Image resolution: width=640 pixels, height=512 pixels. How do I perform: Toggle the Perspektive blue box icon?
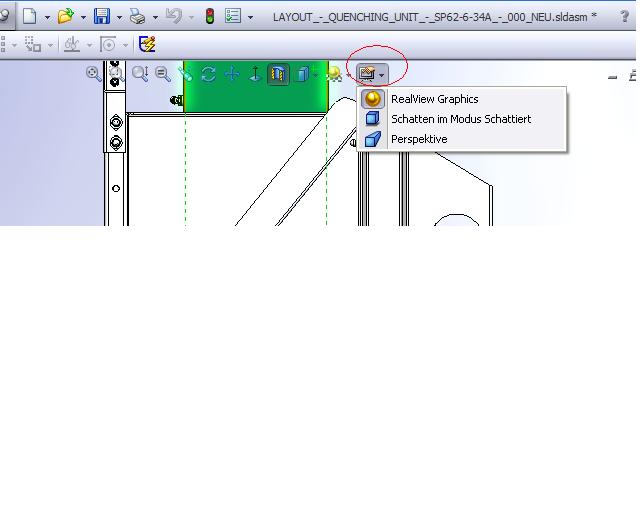pos(373,139)
